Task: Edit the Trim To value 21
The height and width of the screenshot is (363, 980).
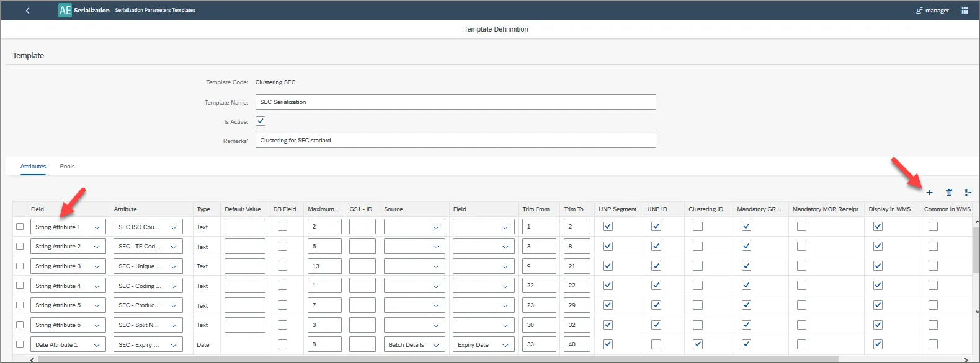Action: (577, 266)
